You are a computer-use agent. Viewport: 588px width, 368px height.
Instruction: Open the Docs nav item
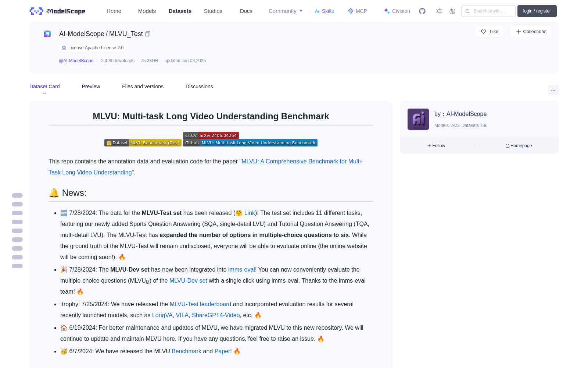tap(246, 11)
